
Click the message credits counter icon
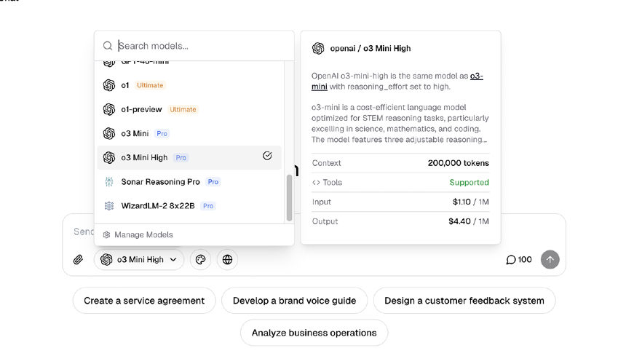pos(511,259)
